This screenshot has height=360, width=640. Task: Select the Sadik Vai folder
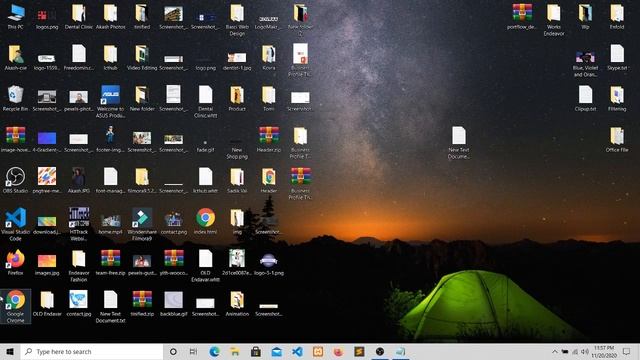(x=237, y=180)
